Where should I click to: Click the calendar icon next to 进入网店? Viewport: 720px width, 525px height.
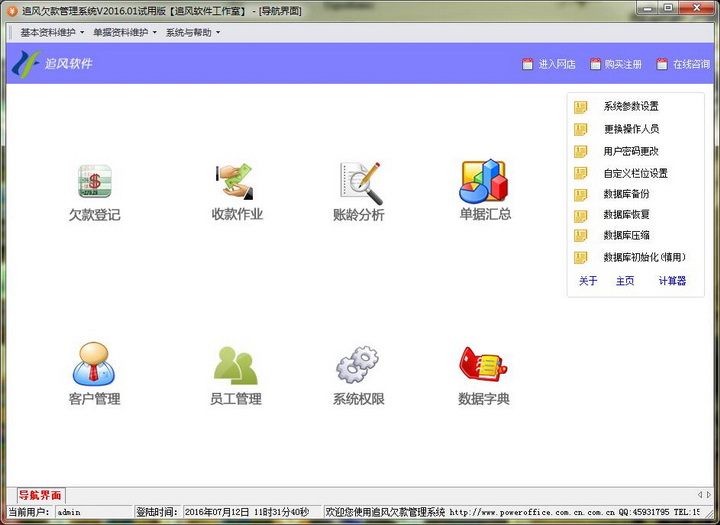pyautogui.click(x=528, y=64)
